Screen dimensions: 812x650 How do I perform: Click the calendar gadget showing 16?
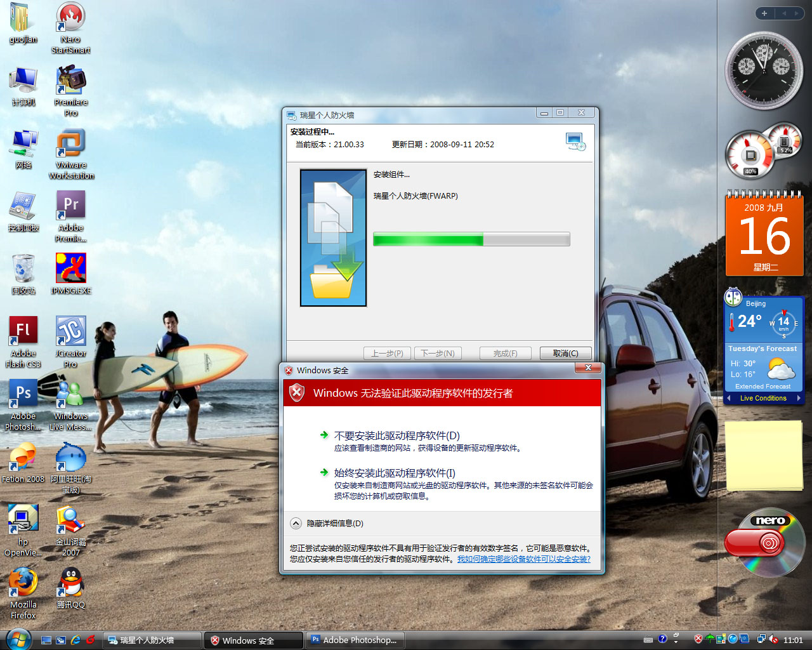pyautogui.click(x=764, y=233)
